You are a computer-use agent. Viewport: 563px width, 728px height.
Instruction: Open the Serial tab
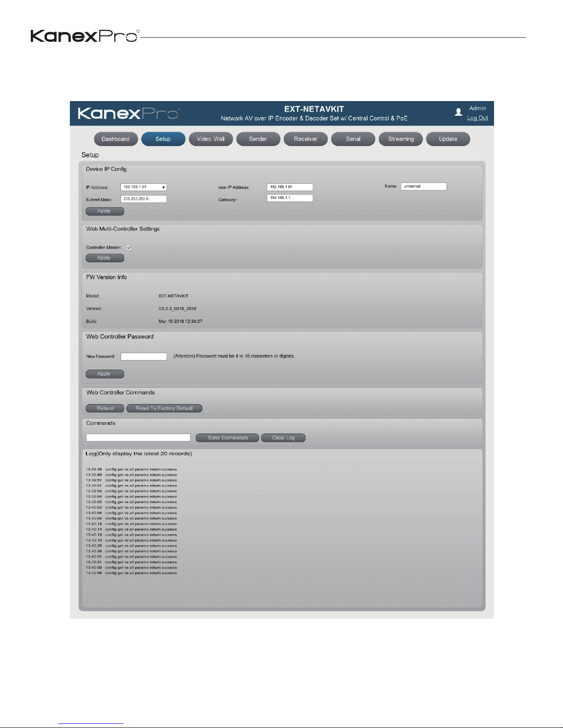(353, 139)
